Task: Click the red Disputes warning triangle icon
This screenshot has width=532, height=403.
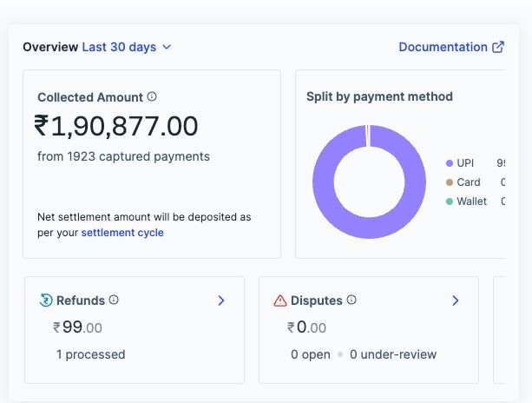Action: coord(279,301)
